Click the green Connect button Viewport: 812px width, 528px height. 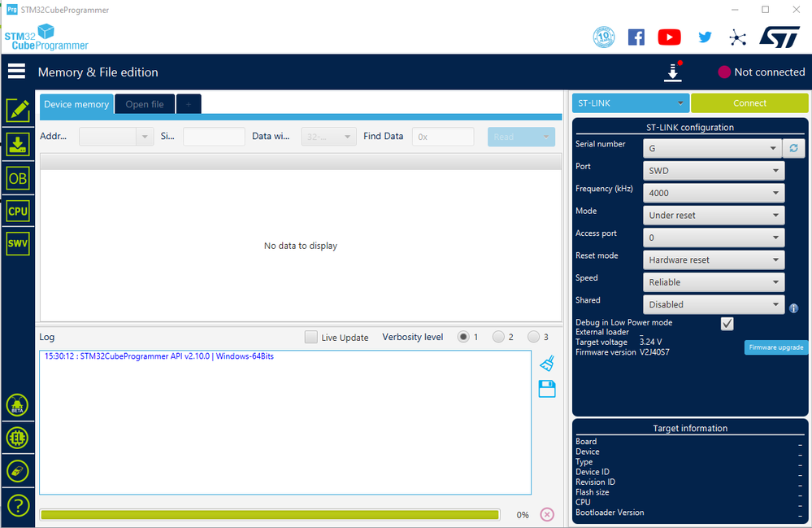pyautogui.click(x=749, y=103)
